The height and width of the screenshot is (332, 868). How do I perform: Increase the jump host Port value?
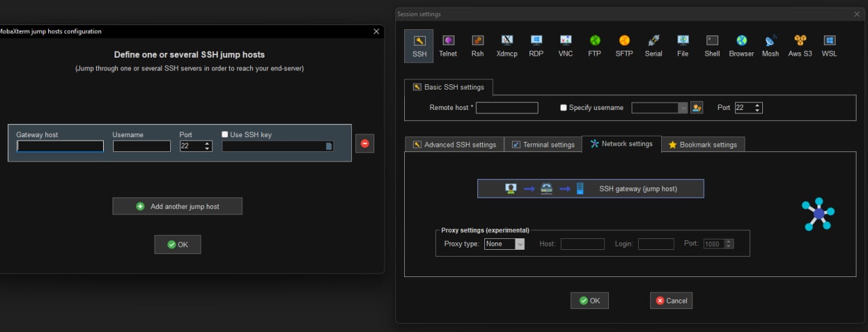(208, 143)
